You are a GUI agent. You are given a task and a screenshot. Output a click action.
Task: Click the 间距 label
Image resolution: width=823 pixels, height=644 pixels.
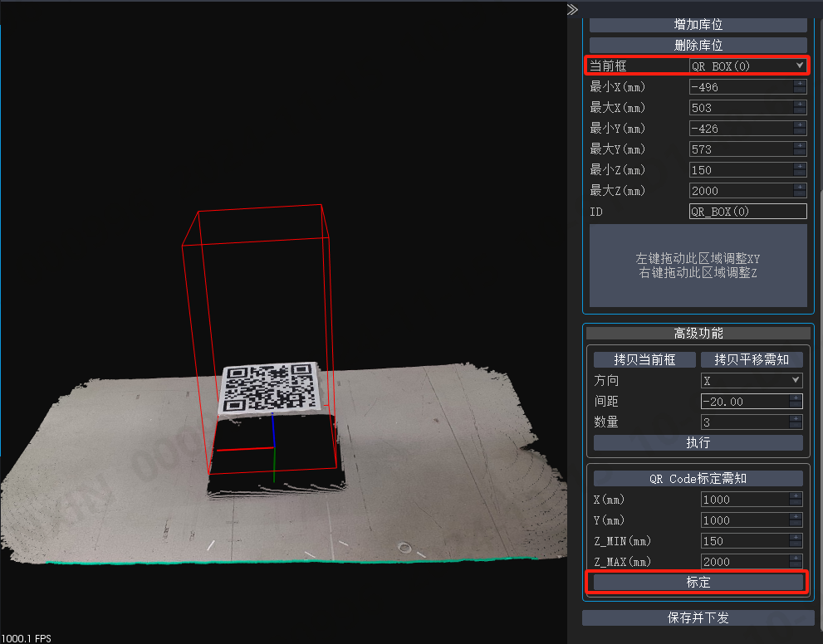[x=606, y=401]
